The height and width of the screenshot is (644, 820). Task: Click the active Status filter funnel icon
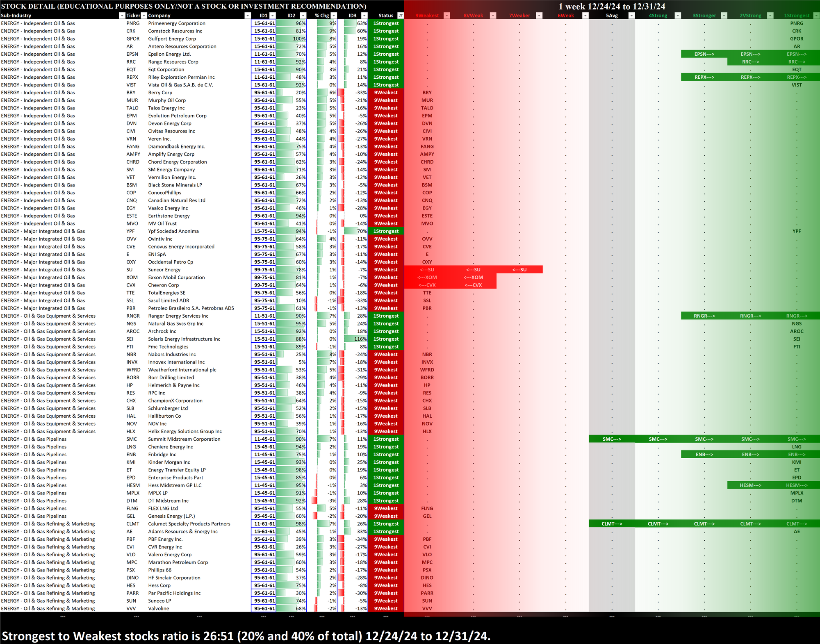coord(401,16)
